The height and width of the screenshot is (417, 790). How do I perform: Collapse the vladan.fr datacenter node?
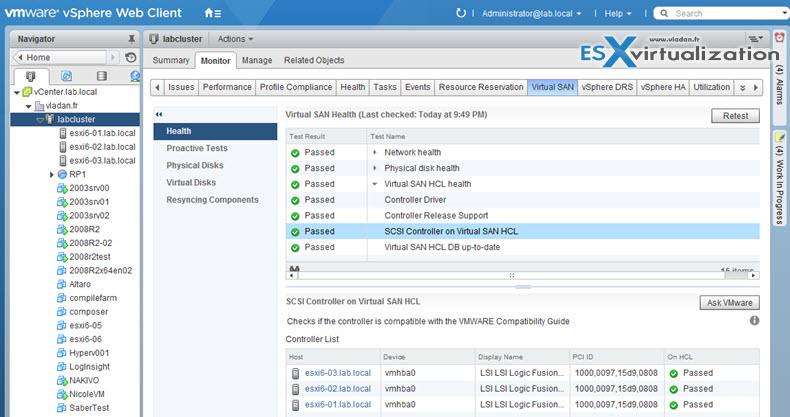(x=29, y=106)
